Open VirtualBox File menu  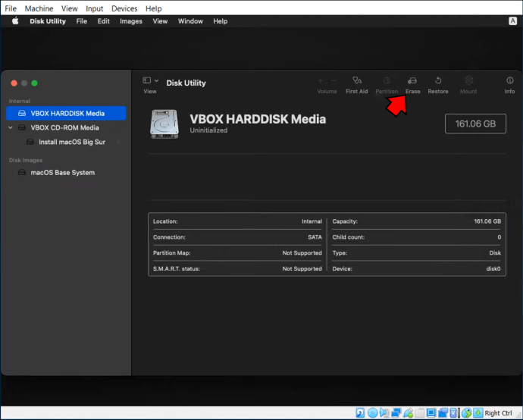pyautogui.click(x=11, y=8)
